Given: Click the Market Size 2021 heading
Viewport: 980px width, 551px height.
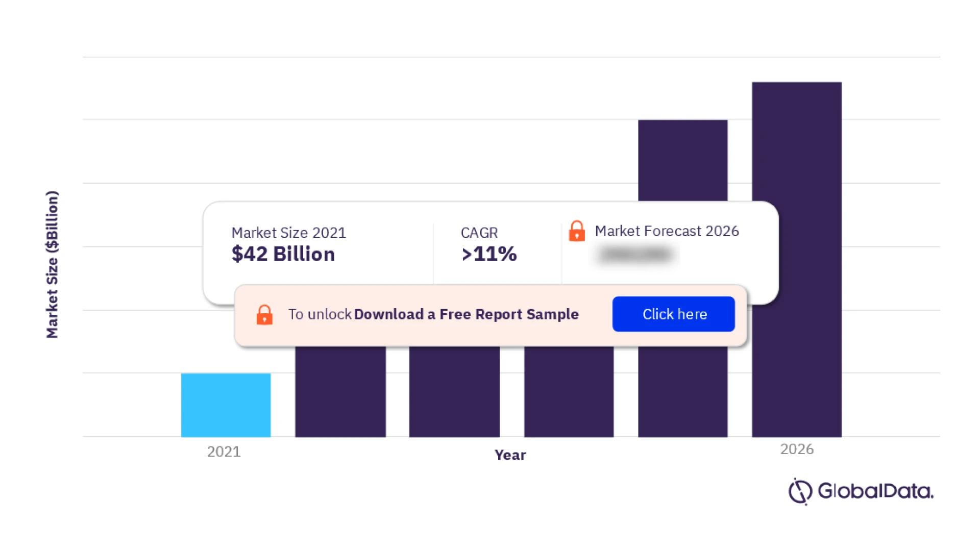Looking at the screenshot, I should tap(288, 233).
